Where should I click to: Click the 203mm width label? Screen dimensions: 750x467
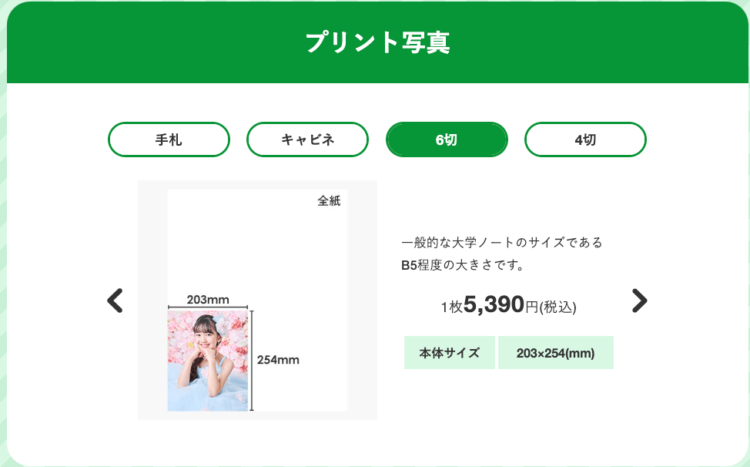tap(208, 299)
